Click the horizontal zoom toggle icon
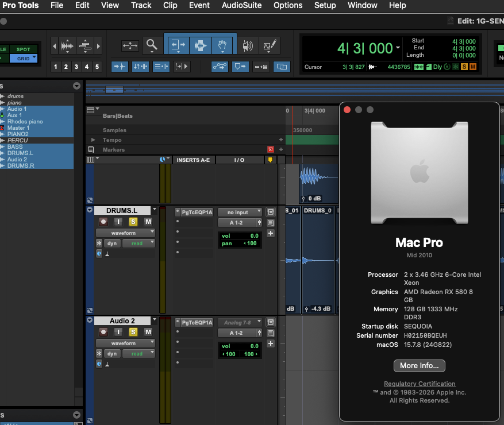The height and width of the screenshot is (425, 504). click(x=130, y=45)
